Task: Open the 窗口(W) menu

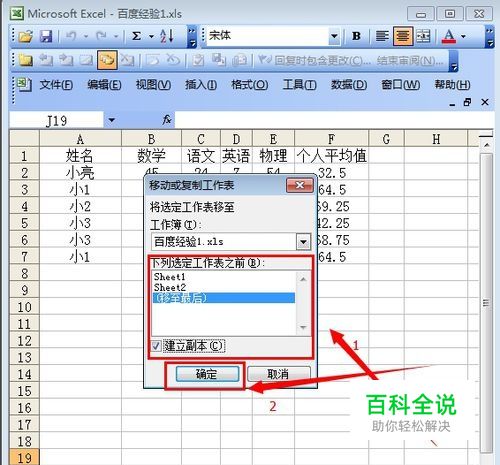Action: (x=400, y=85)
